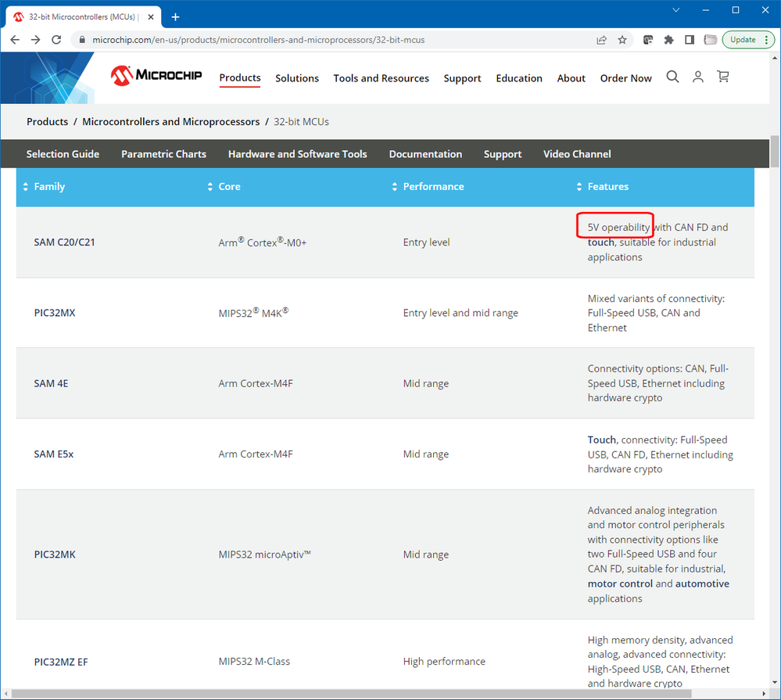Screen dimensions: 781x700
Task: Select the PIC32MX family cell
Action: [55, 313]
